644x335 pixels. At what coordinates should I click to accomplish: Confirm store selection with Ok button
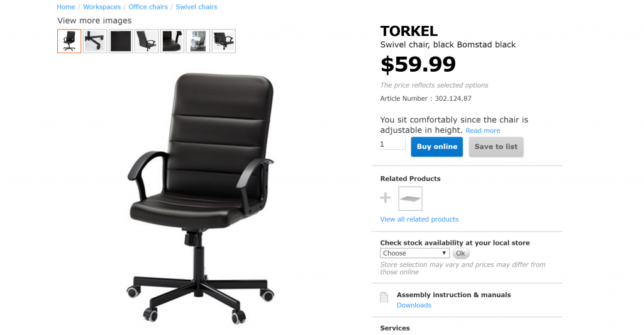coord(461,253)
